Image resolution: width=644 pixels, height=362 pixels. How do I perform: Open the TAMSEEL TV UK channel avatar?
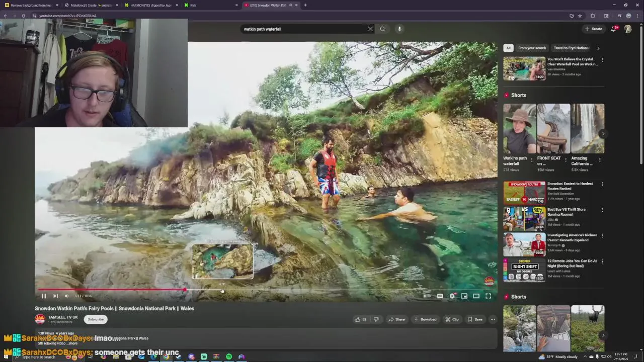[x=40, y=319]
